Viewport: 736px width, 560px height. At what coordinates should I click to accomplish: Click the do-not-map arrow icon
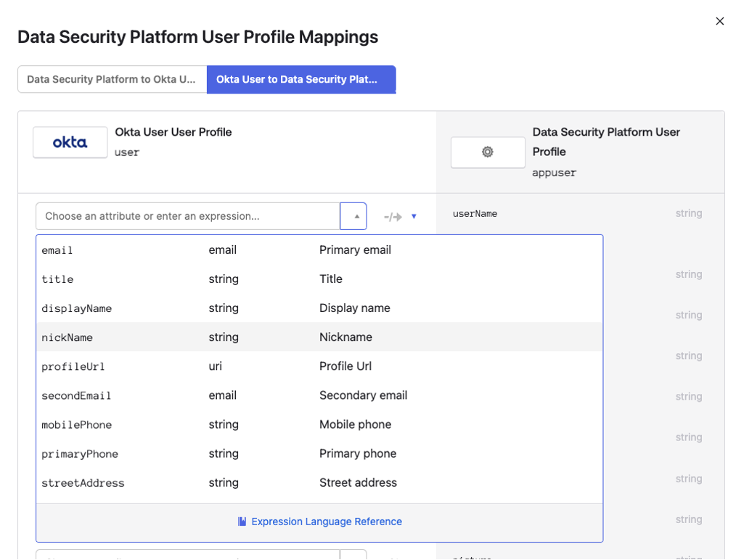[393, 217]
